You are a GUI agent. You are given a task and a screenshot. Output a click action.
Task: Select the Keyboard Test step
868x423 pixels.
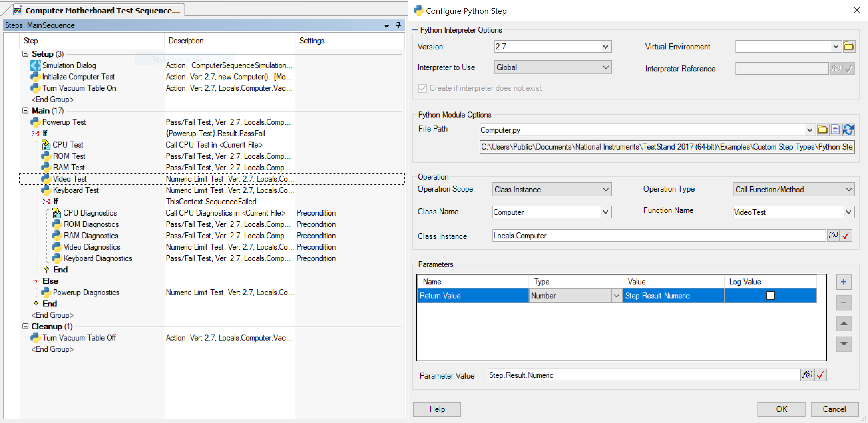point(75,190)
